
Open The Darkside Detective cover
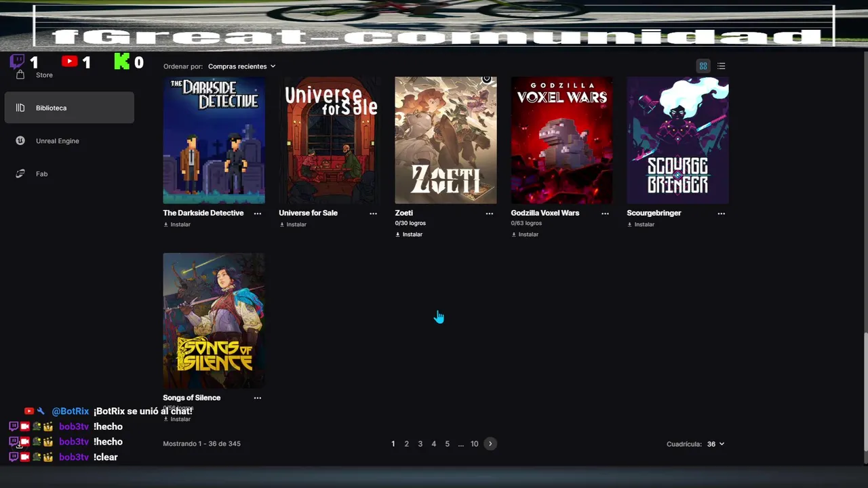pos(214,140)
